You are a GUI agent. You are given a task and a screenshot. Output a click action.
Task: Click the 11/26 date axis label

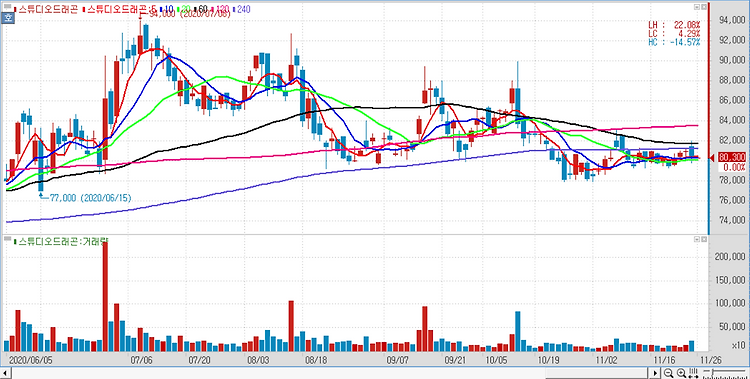[x=711, y=359]
